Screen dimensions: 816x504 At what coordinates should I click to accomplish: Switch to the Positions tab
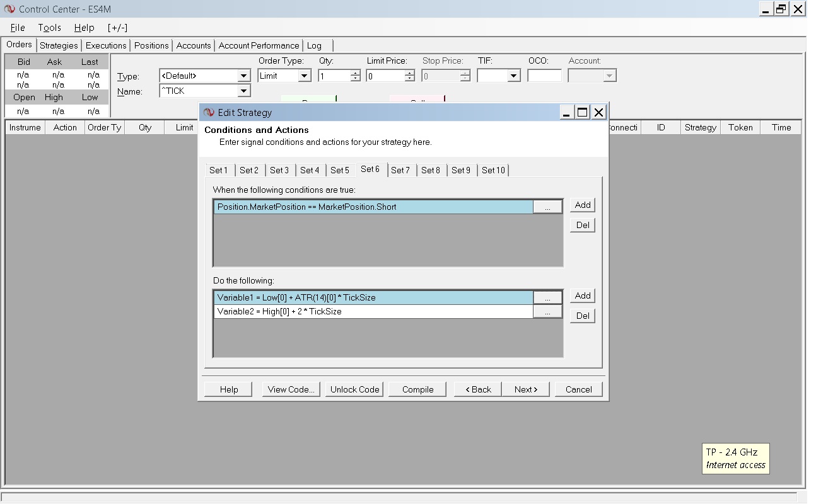(151, 45)
